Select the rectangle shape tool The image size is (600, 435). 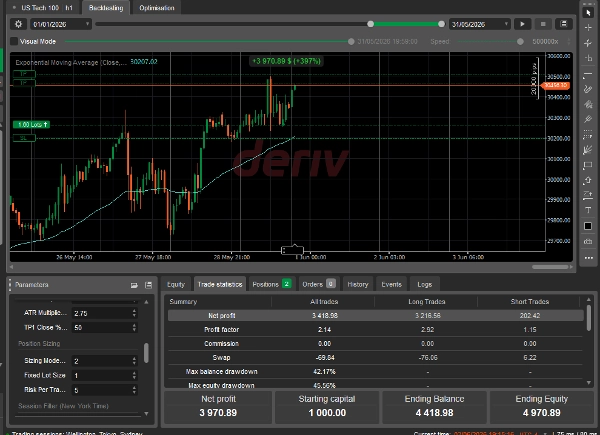coord(588,165)
